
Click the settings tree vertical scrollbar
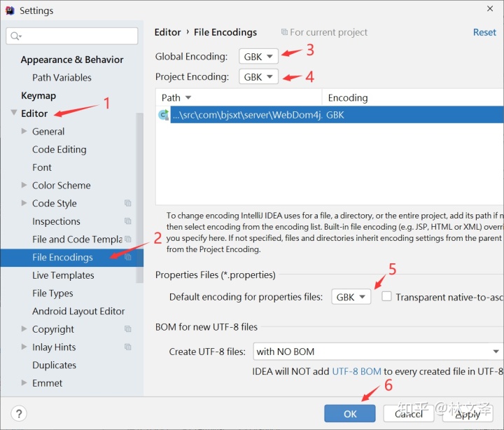point(139,197)
